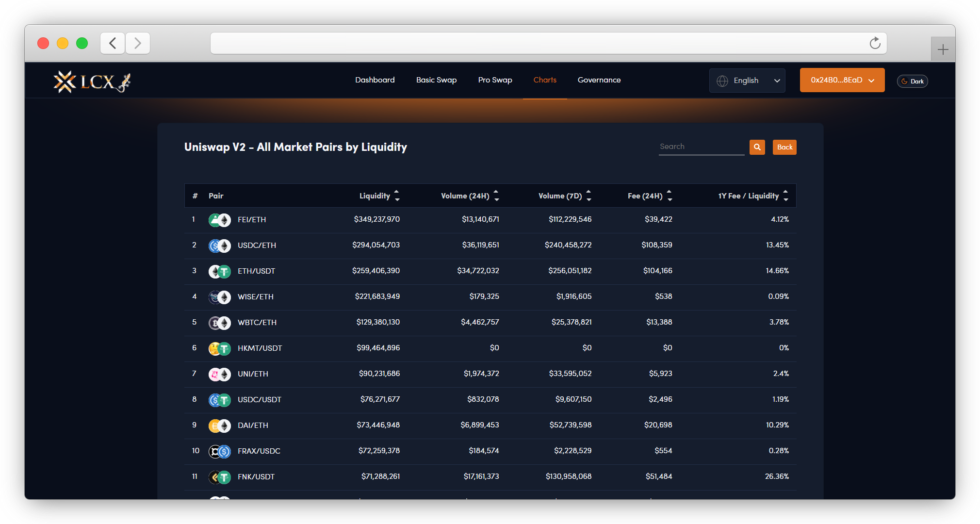Click the FEI/ETH token pair icon

point(220,220)
